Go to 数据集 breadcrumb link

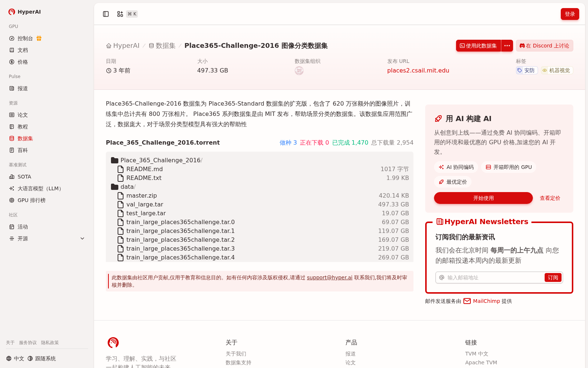(162, 46)
